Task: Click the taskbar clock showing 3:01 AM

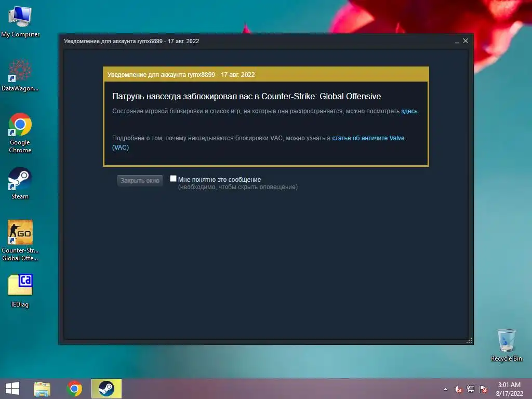Action: click(x=509, y=389)
